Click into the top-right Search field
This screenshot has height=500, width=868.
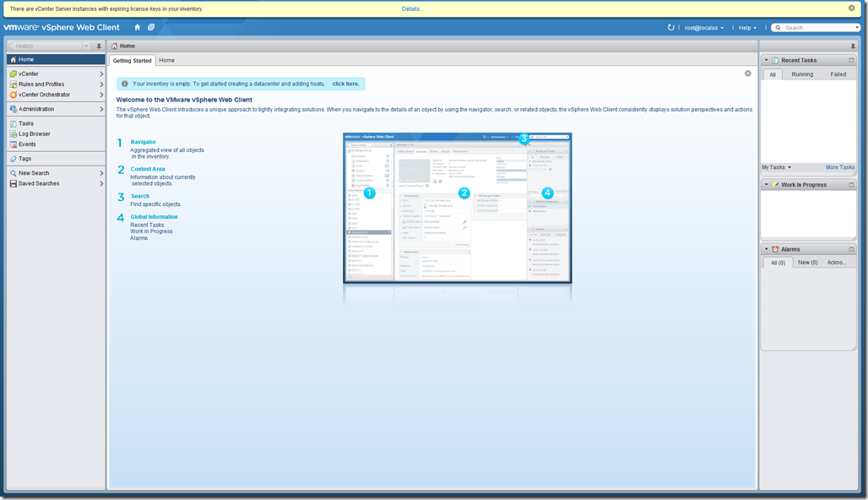point(819,28)
